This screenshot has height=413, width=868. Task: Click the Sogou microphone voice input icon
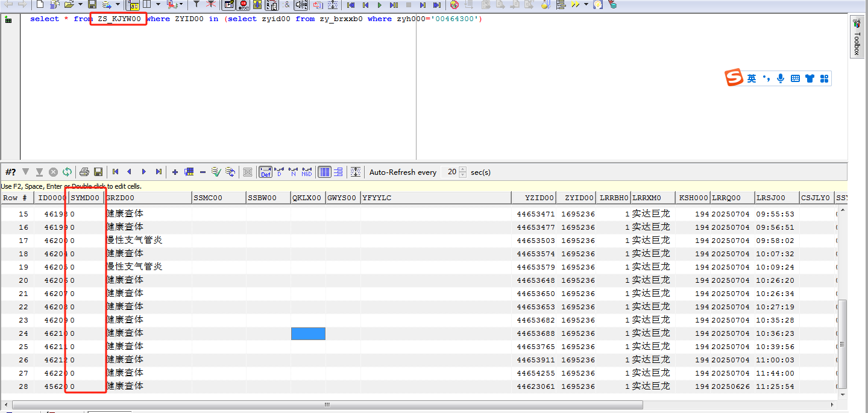[781, 78]
